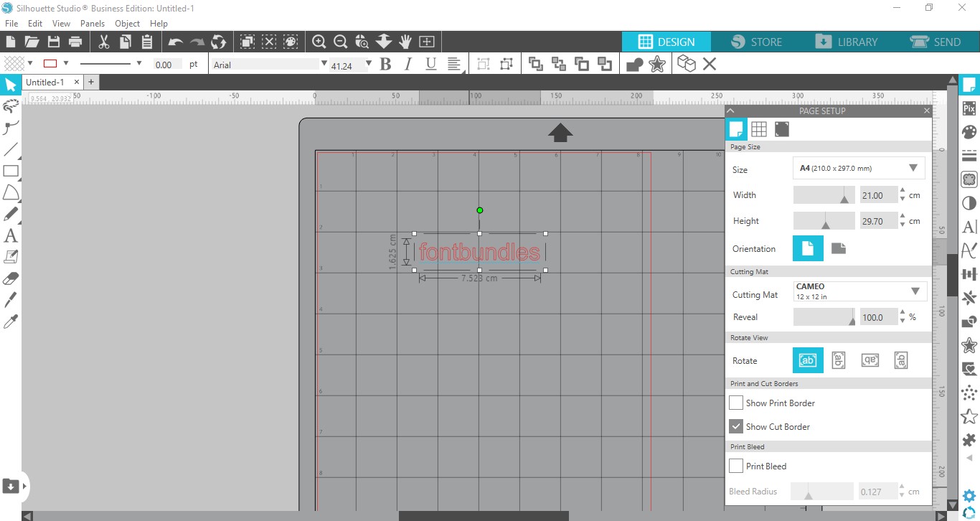Enable the Print Bleed checkbox
This screenshot has width=980, height=521.
coord(736,466)
